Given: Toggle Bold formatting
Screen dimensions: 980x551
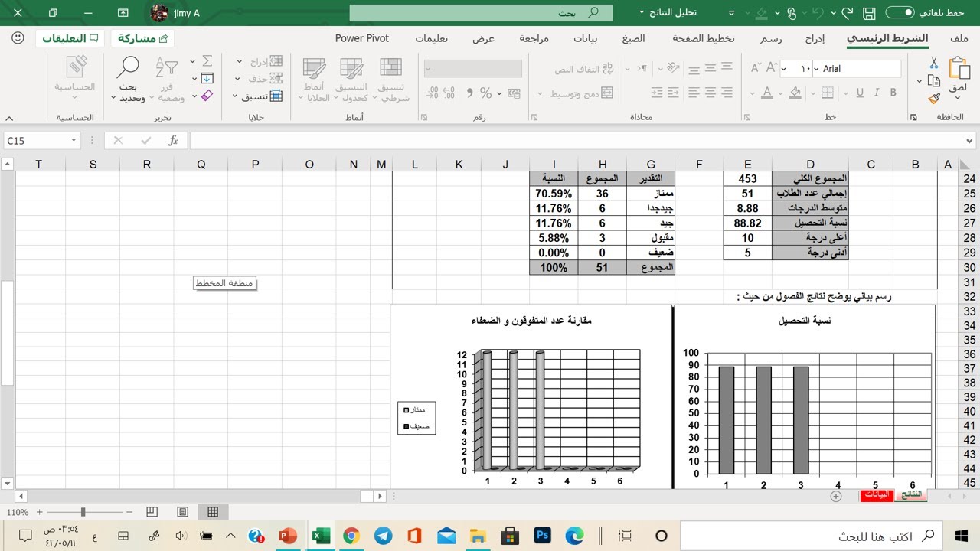Looking at the screenshot, I should point(894,93).
